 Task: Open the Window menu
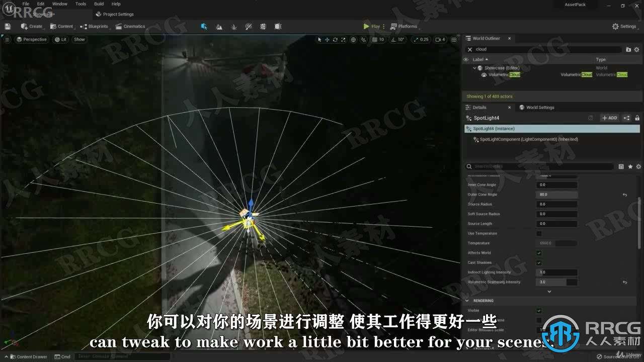pyautogui.click(x=59, y=4)
